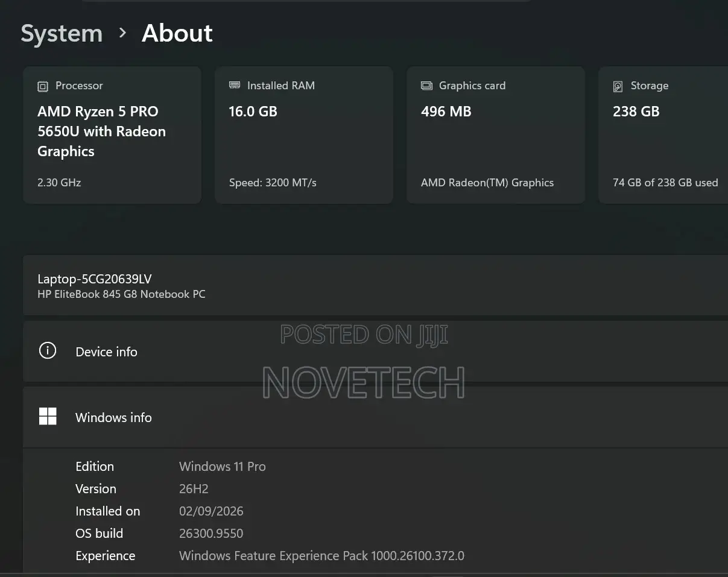Click the About page heading

177,34
